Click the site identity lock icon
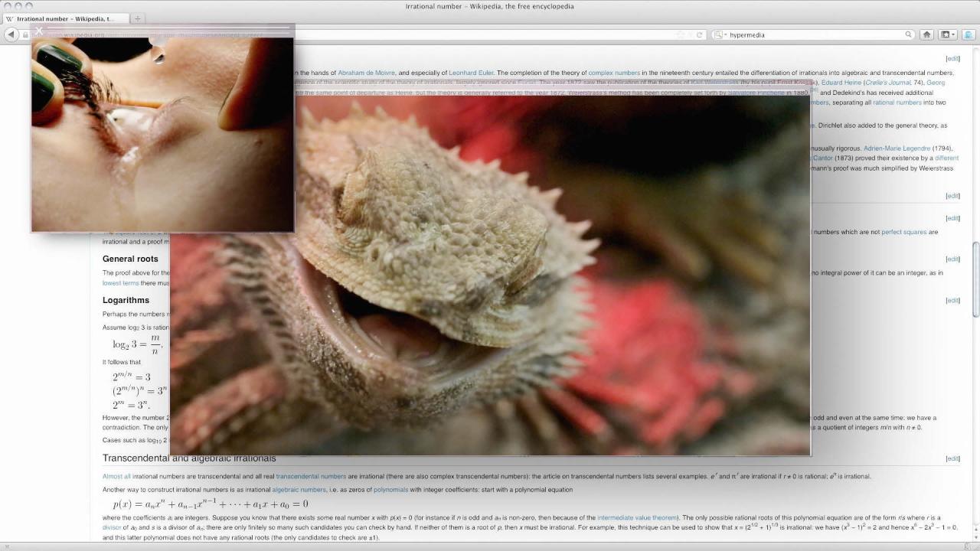 tap(25, 34)
